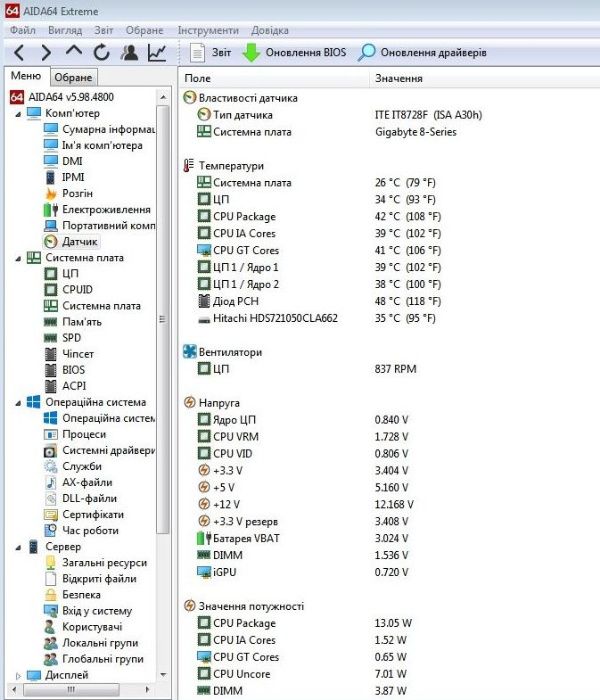This screenshot has width=600, height=700.
Task: Refresh the sensor readings
Action: click(101, 53)
